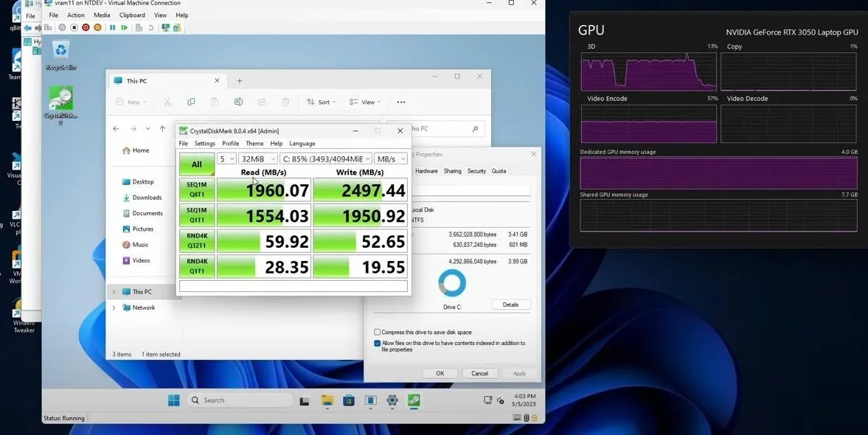Pause the virtual machine from the toolbar

point(112,28)
